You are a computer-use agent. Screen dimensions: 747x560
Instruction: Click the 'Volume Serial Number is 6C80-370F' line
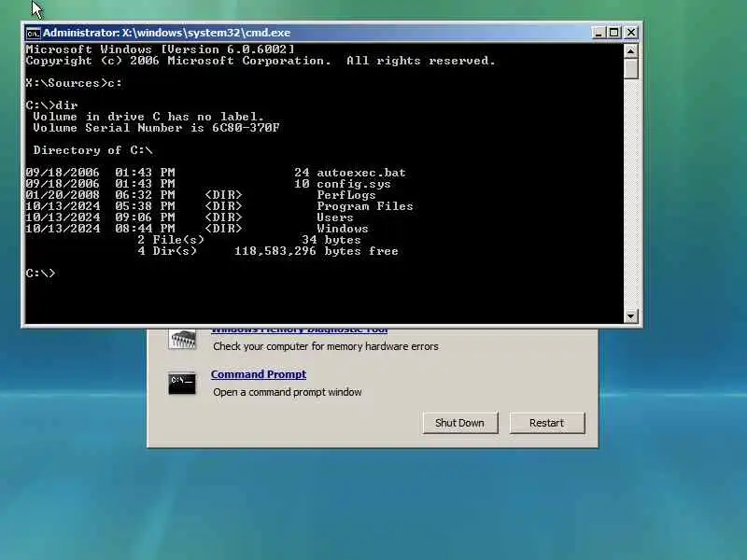[x=156, y=128]
